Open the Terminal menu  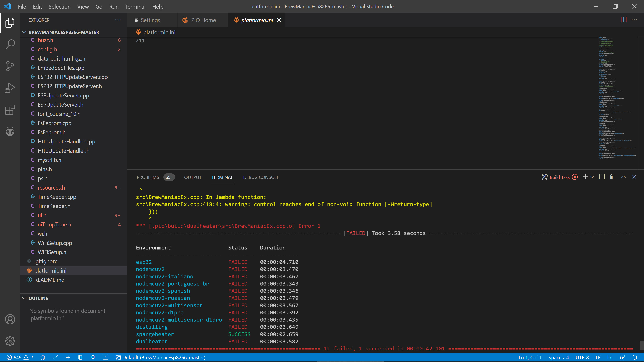pyautogui.click(x=135, y=7)
